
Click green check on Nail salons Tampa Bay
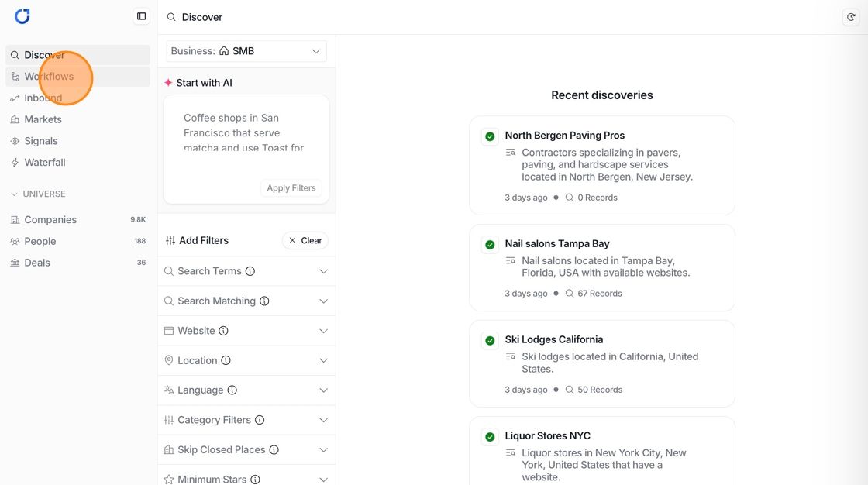click(490, 245)
